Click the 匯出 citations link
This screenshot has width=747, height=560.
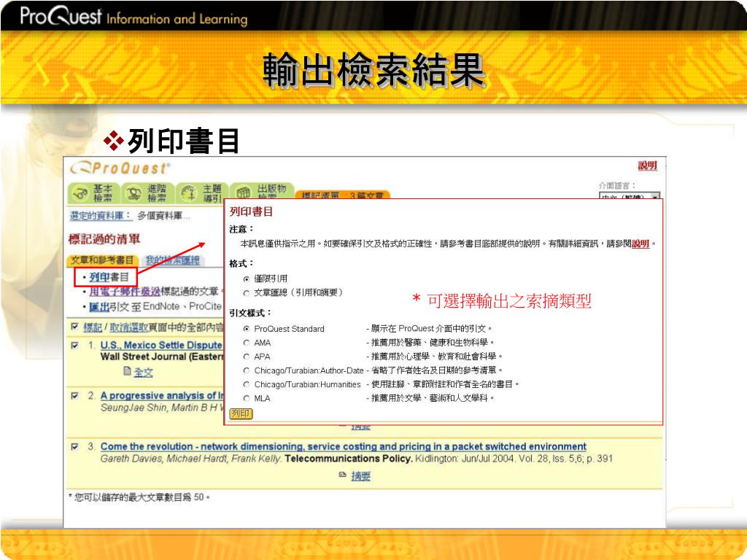99,307
